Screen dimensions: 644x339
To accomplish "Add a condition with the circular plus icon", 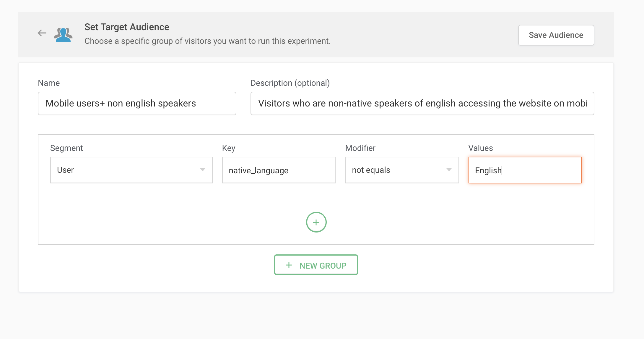I will tap(316, 222).
